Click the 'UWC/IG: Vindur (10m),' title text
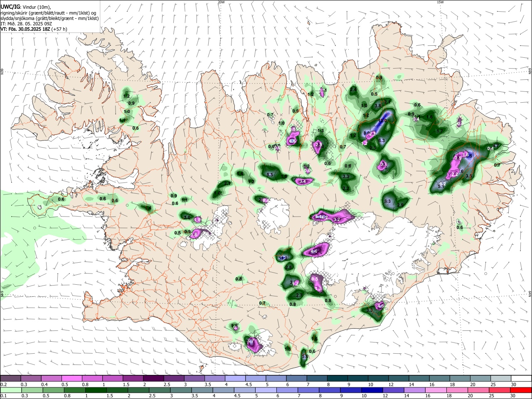The width and height of the screenshot is (532, 399). [x=25, y=7]
